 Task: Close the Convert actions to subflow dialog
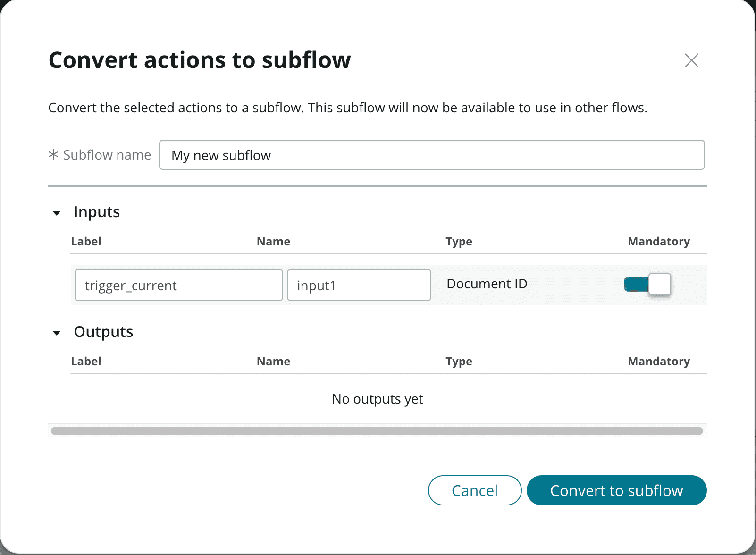point(691,60)
